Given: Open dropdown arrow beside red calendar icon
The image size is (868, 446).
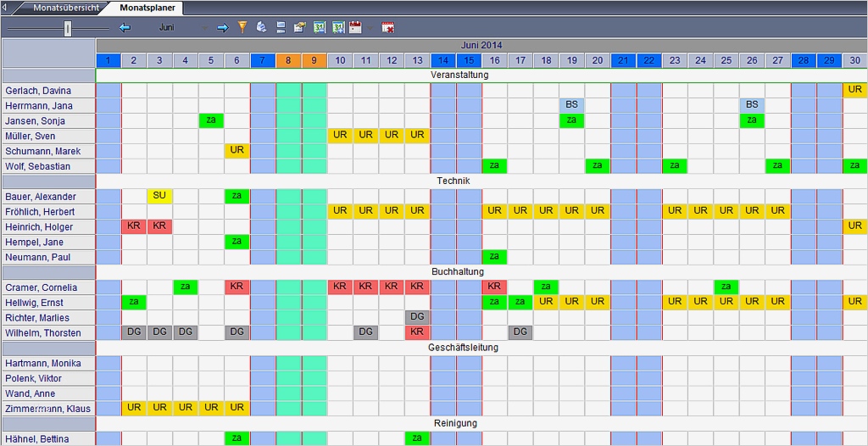Looking at the screenshot, I should click(x=370, y=28).
